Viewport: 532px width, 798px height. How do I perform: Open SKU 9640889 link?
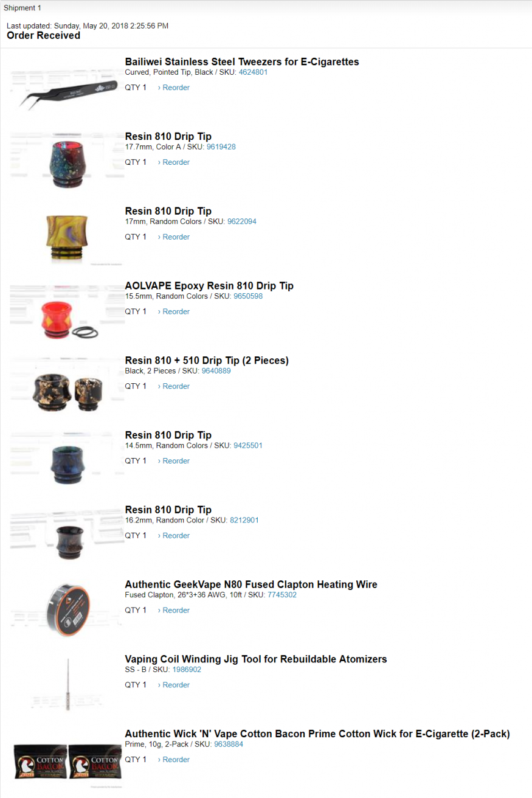(x=216, y=371)
